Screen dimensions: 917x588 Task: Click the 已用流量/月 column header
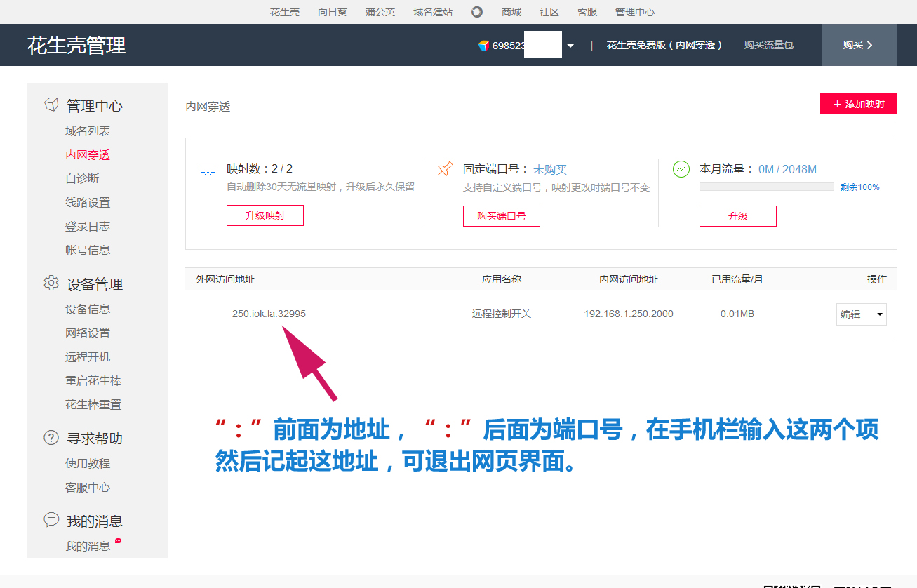pyautogui.click(x=737, y=279)
